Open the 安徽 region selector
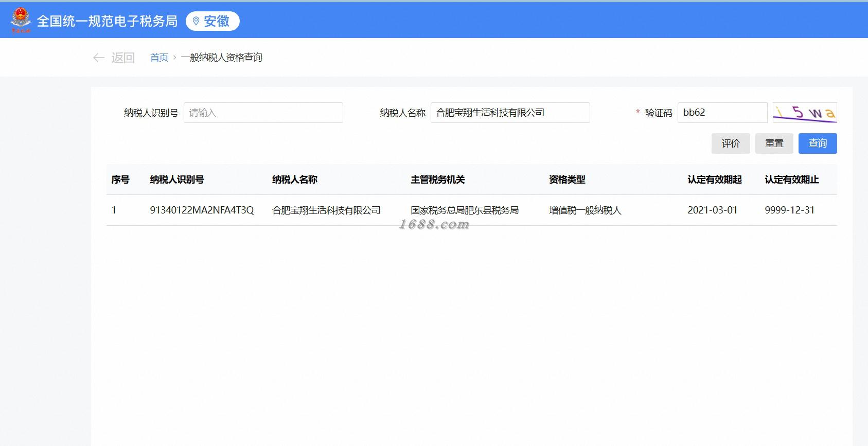 (212, 21)
